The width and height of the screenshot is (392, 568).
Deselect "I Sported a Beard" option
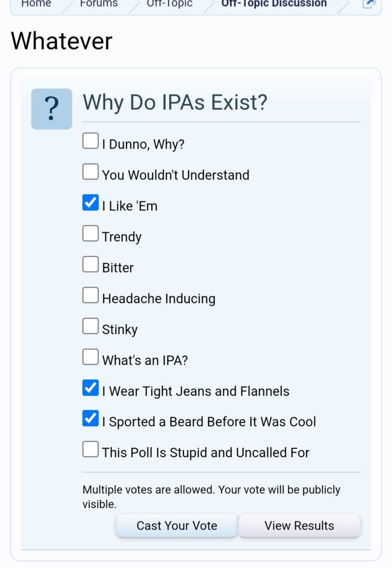[x=90, y=418]
